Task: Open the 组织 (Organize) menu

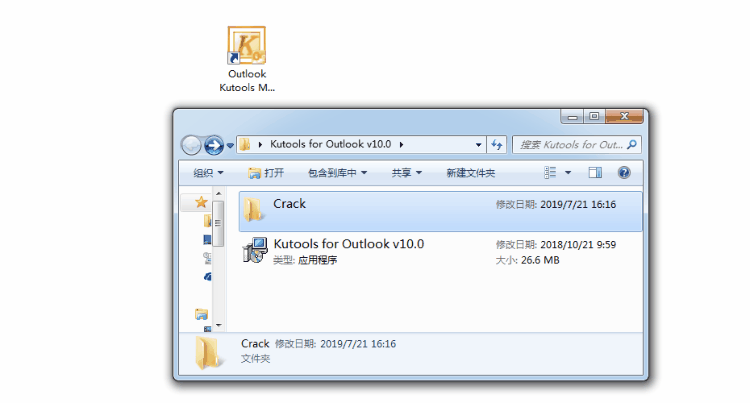Action: tap(208, 173)
